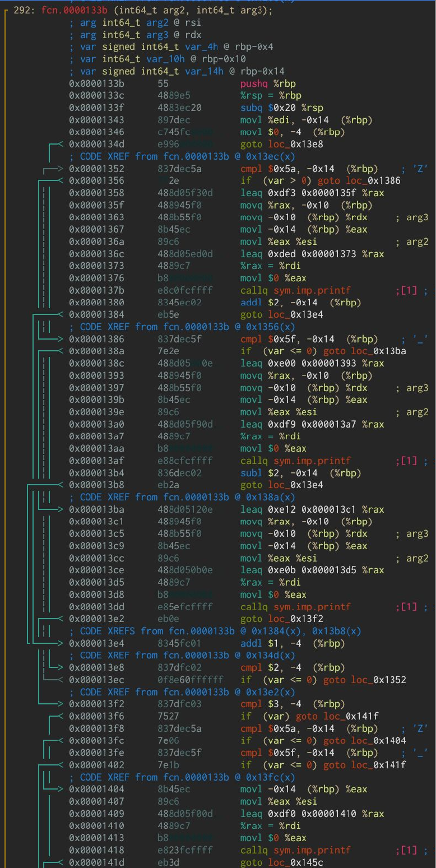Select address 0x0000133b at pushq instruction
Image resolution: width=436 pixels, height=868 pixels.
point(96,83)
